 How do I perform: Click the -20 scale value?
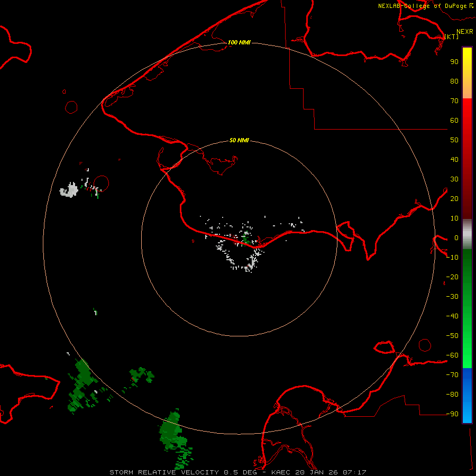point(452,277)
